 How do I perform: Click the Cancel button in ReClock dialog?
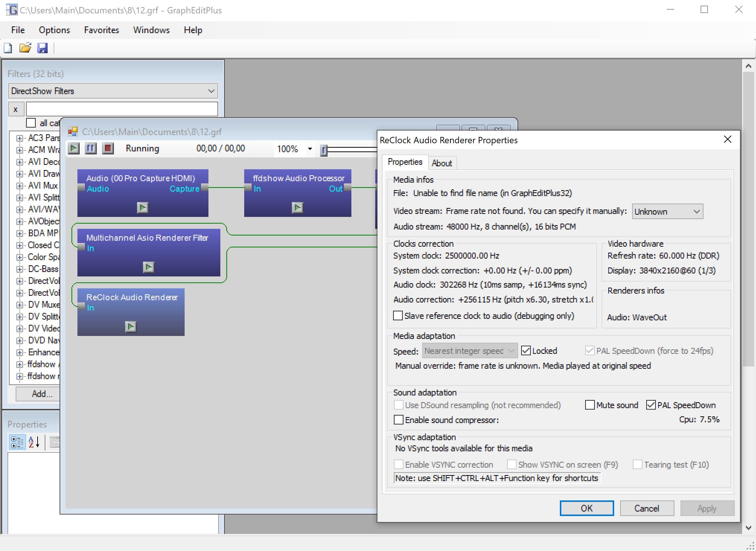point(647,508)
